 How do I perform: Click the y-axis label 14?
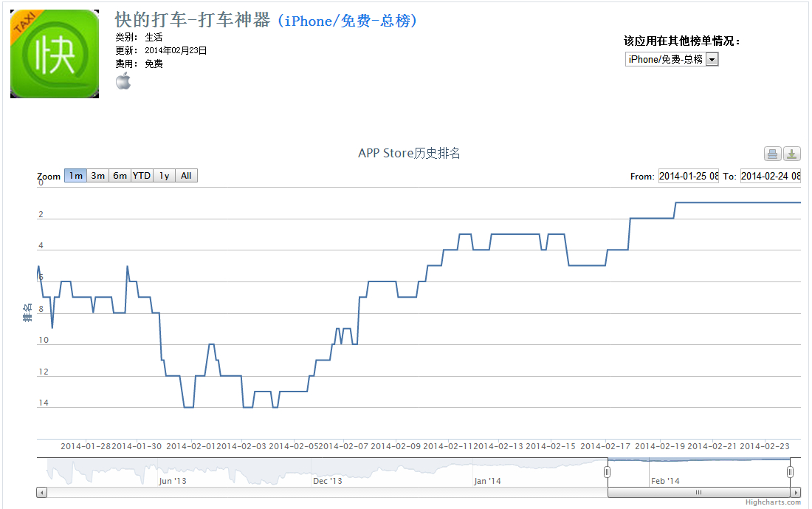tap(44, 403)
